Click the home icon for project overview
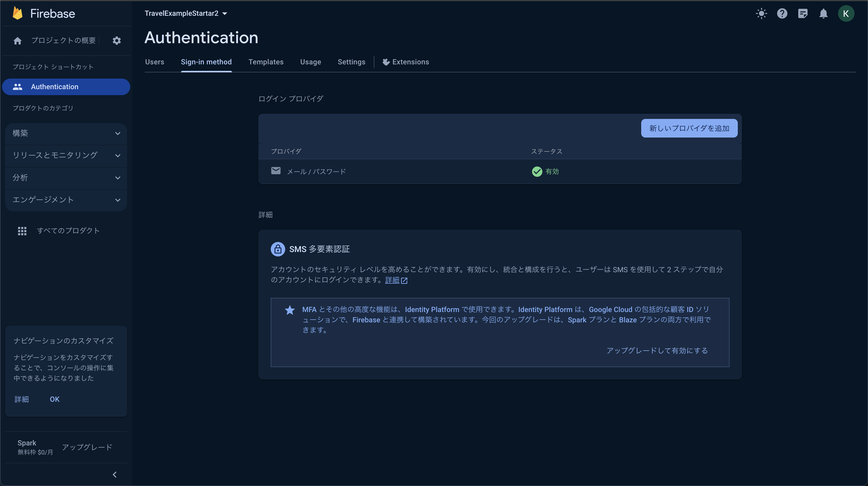 18,41
